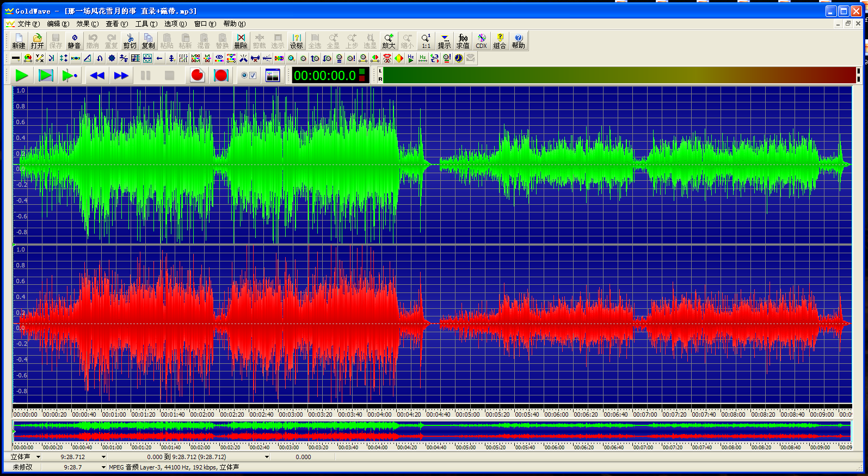Click the overview waveform navigation strip
Viewport: 868px width, 476px height.
coord(432,431)
